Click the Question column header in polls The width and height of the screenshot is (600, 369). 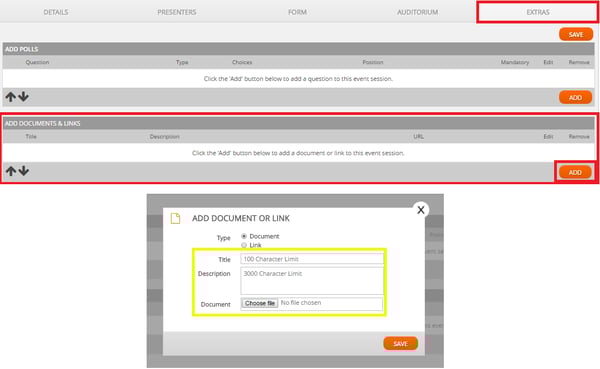pyautogui.click(x=37, y=62)
